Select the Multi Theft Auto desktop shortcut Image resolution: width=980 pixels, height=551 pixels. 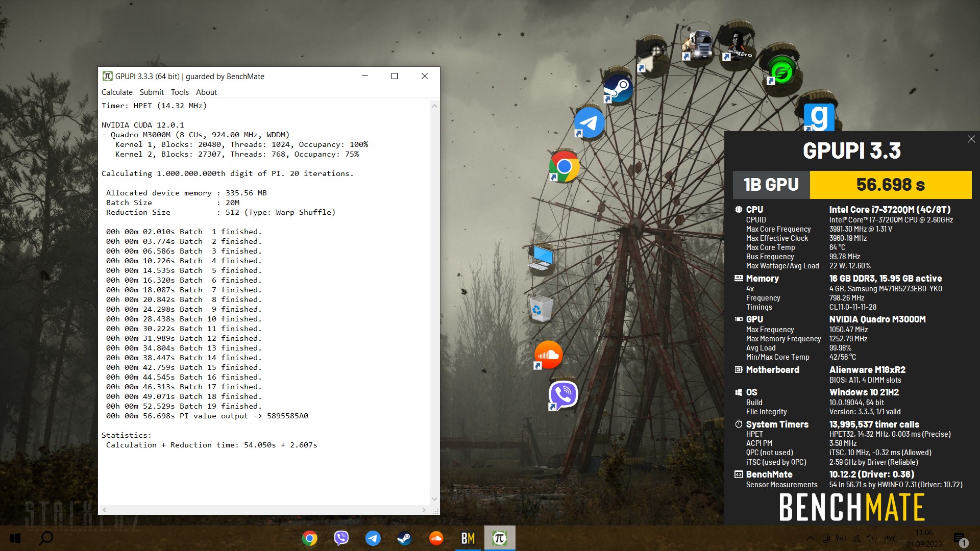pyautogui.click(x=737, y=46)
